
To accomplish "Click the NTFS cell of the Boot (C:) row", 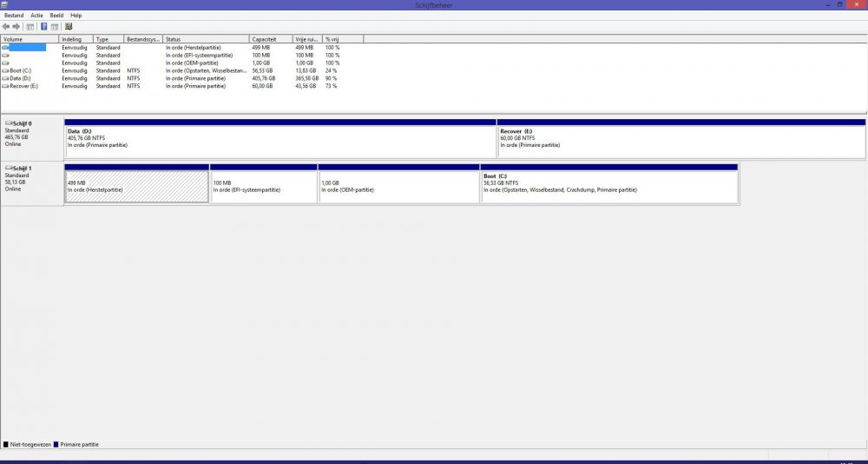I will tap(134, 71).
